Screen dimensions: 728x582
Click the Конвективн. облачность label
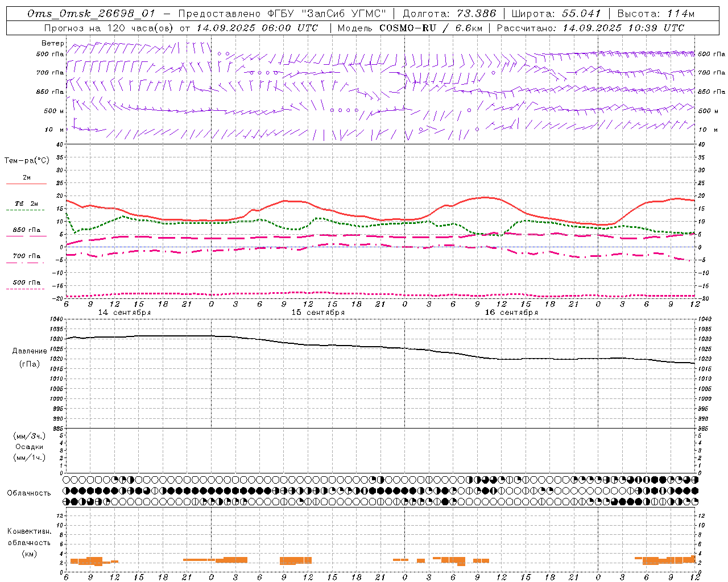tap(29, 537)
